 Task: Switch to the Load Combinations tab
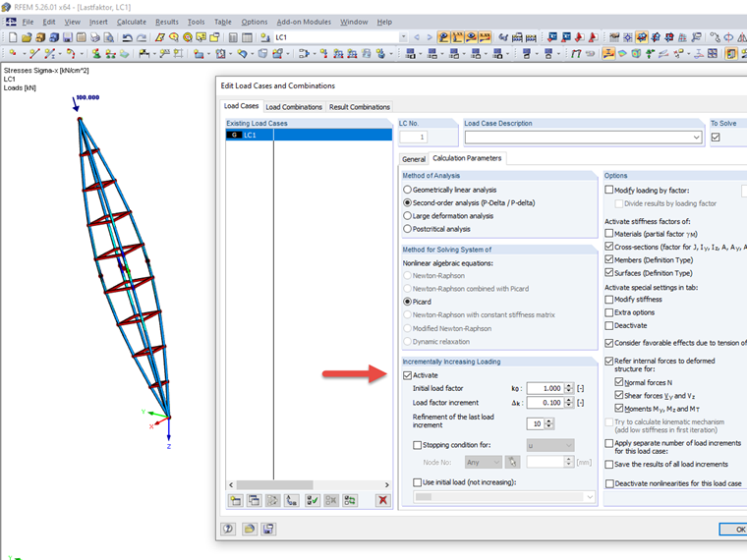coord(294,107)
